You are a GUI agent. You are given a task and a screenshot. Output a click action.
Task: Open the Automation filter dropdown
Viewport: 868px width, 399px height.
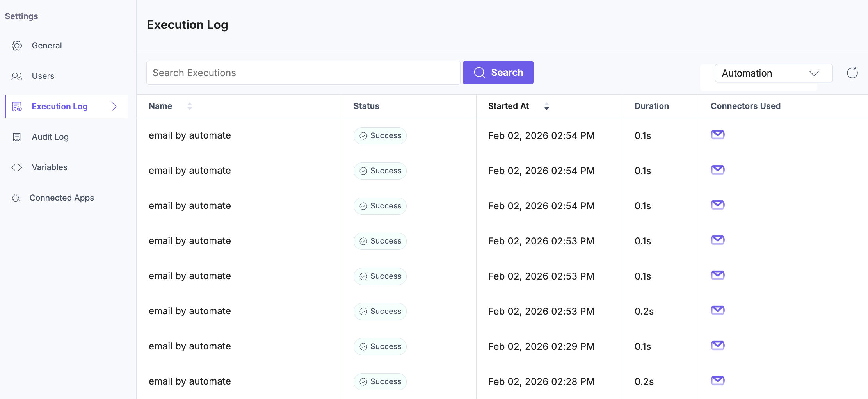point(773,73)
